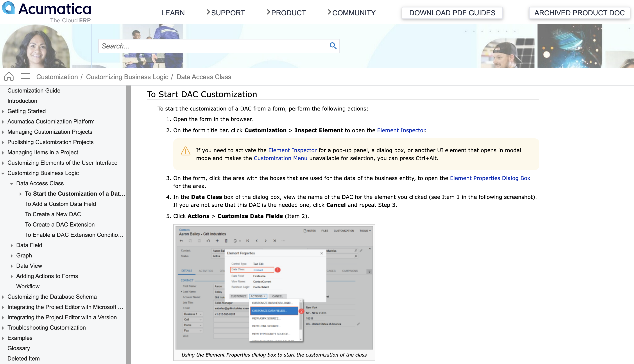The image size is (634, 364).
Task: Toggle the hamburger table of contents icon
Action: click(25, 76)
